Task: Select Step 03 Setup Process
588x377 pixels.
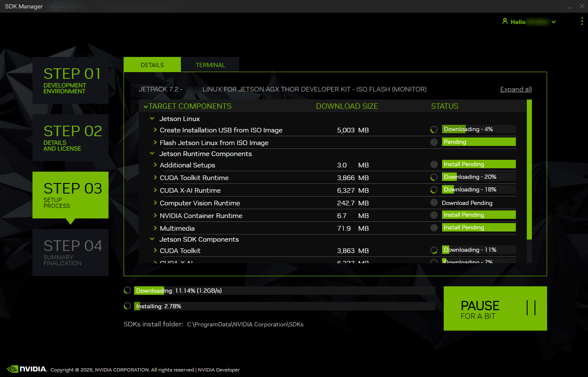Action: 70,195
